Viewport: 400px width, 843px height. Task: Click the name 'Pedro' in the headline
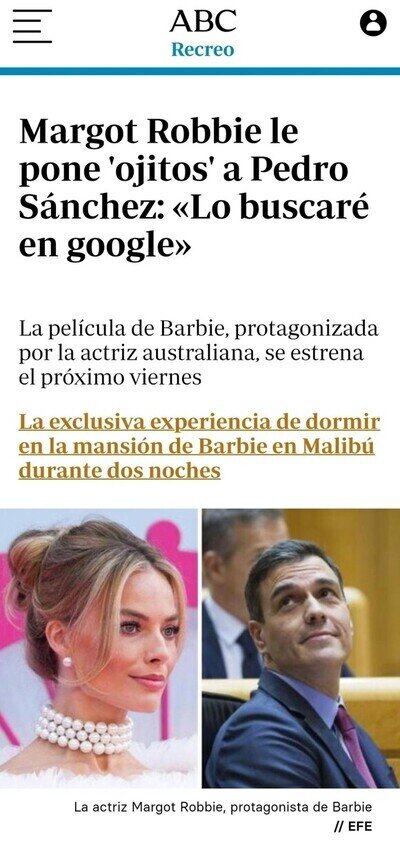coord(299,171)
